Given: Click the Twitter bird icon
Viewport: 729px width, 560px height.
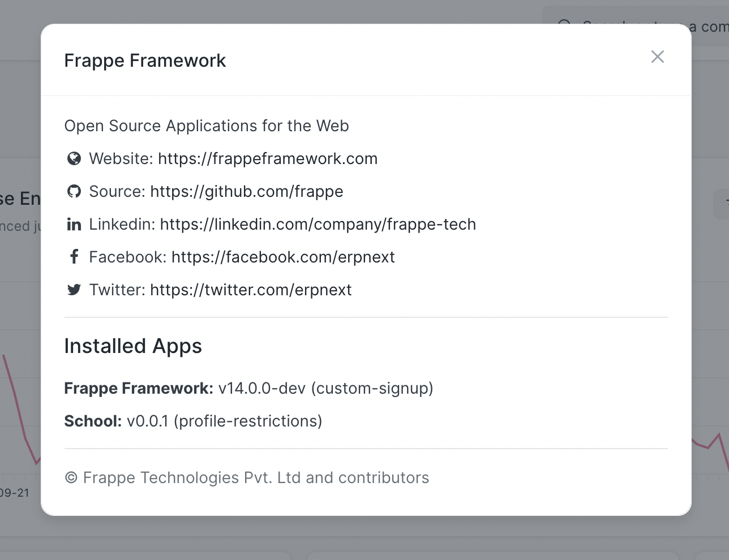Looking at the screenshot, I should (x=74, y=289).
